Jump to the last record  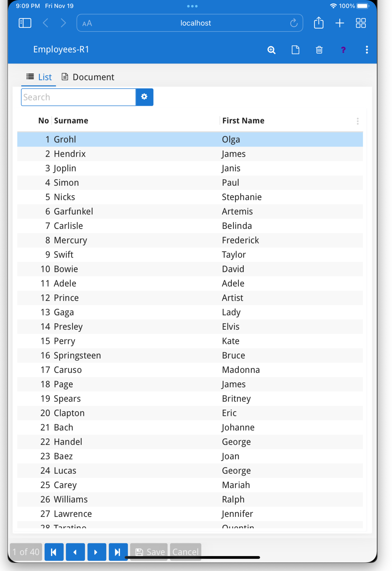point(118,552)
